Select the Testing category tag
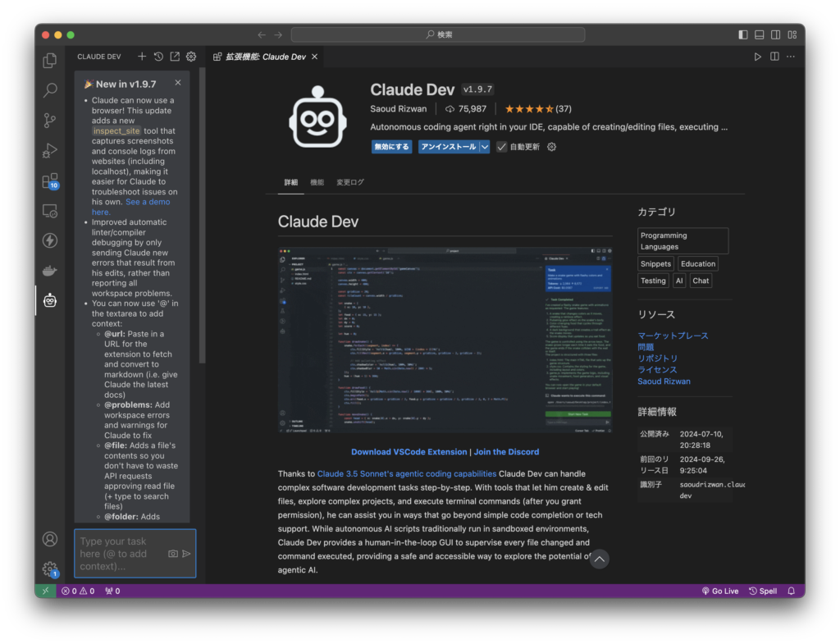Screen dimensions: 840x644 pyautogui.click(x=653, y=281)
